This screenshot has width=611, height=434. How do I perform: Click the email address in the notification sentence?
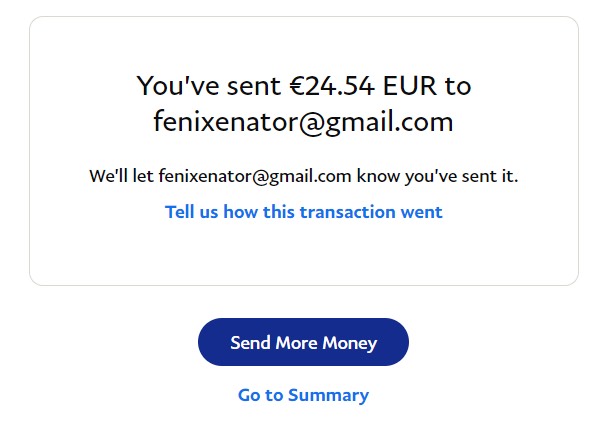(x=254, y=177)
